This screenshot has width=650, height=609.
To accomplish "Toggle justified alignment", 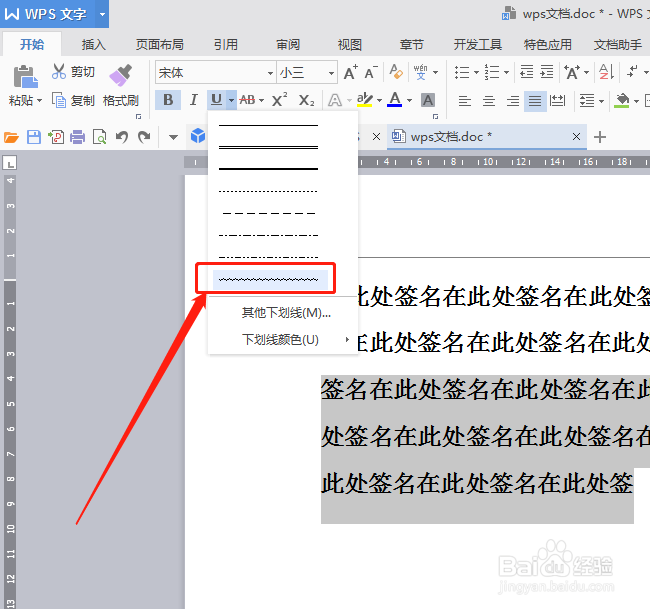I will (x=535, y=101).
